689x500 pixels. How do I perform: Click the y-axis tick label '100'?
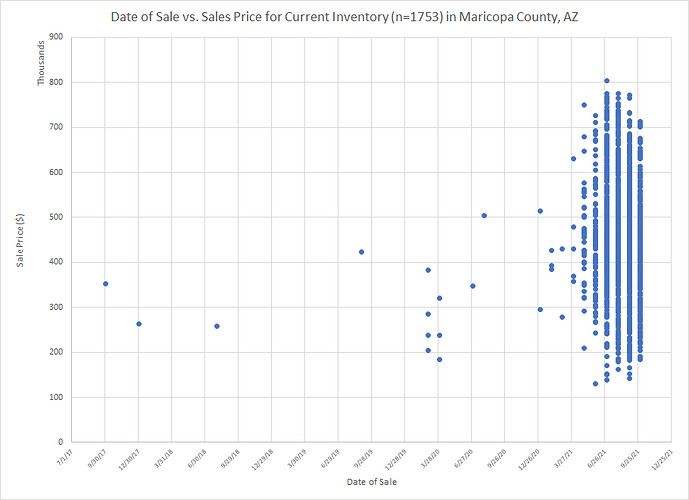coord(56,397)
